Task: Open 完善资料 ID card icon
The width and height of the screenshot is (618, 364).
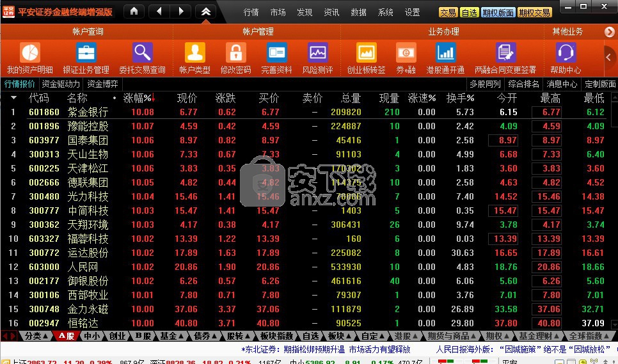Action: (x=276, y=52)
